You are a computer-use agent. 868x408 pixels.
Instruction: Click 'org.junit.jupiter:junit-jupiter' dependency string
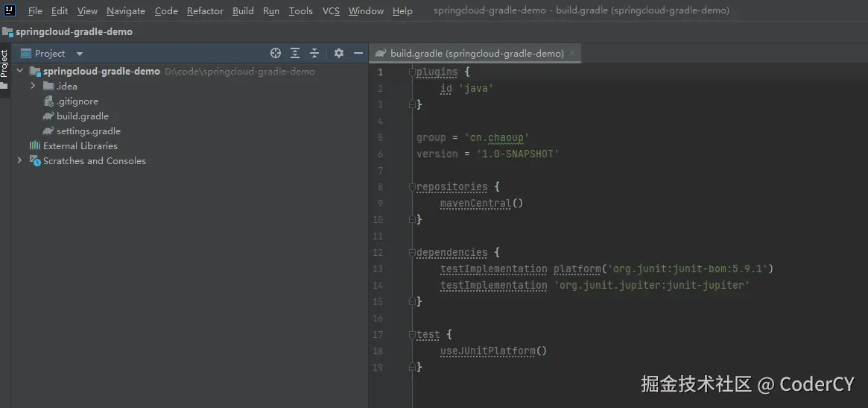coord(651,285)
